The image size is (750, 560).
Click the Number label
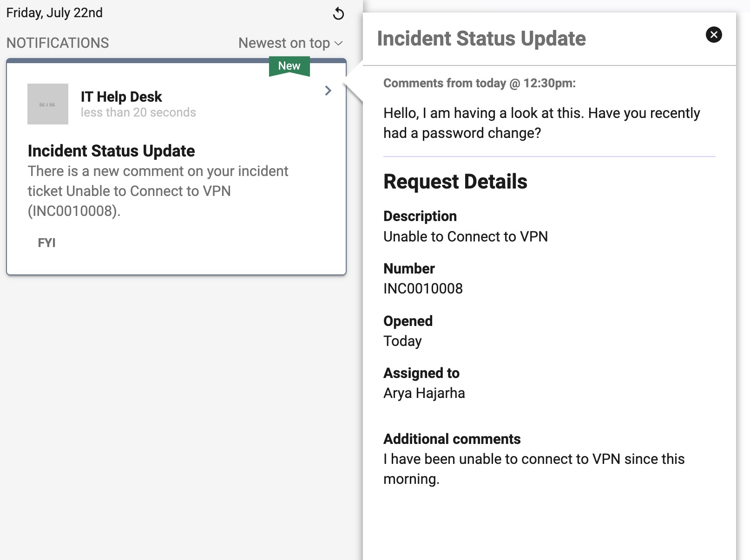pyautogui.click(x=409, y=268)
